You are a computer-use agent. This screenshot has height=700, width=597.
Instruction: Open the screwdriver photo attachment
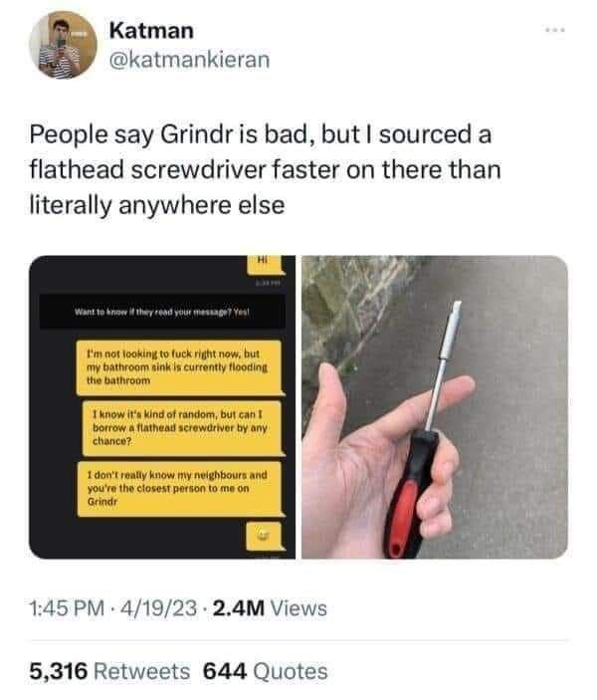(435, 406)
